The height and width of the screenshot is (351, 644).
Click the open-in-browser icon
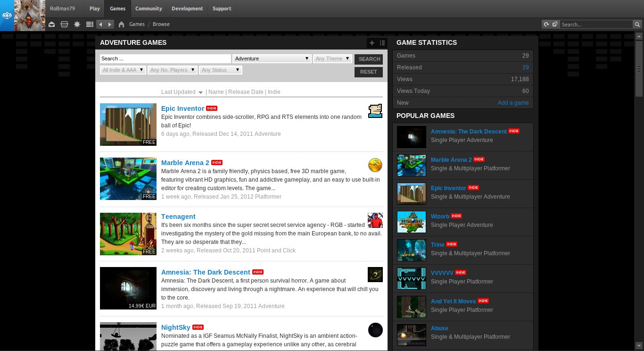(555, 25)
